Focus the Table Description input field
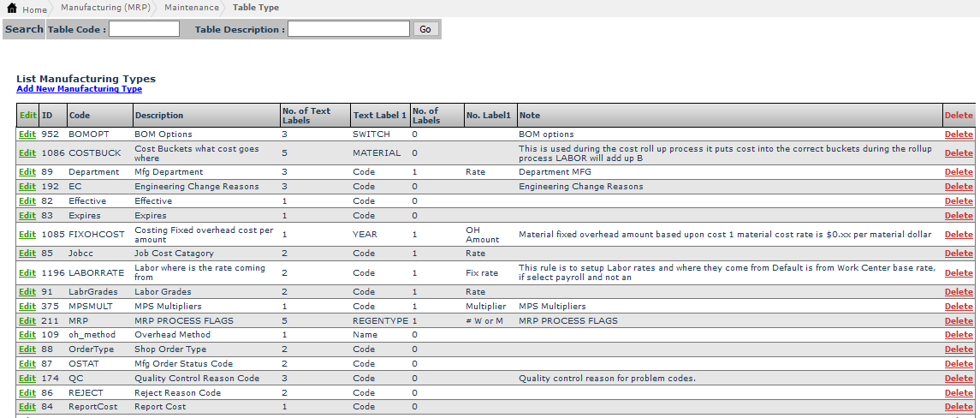This screenshot has width=980, height=418. pyautogui.click(x=348, y=29)
